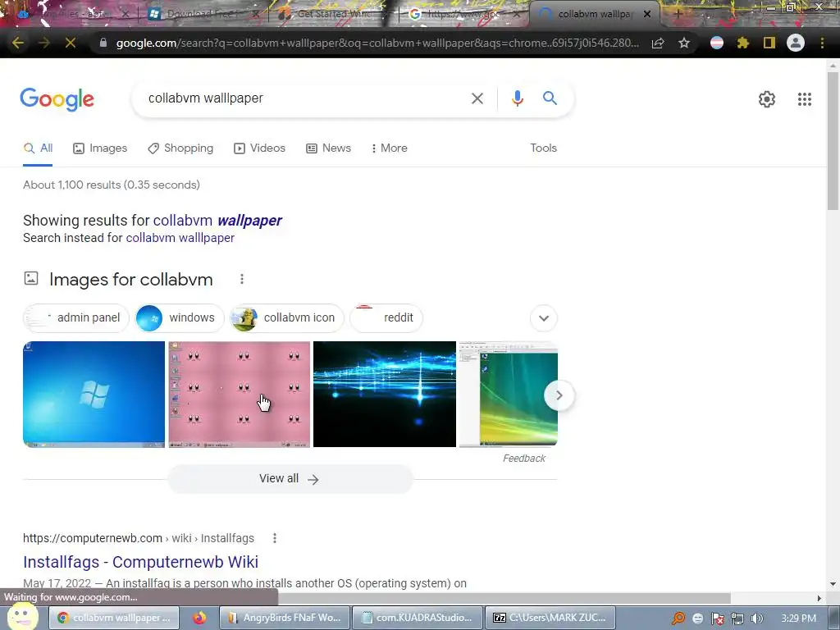The height and width of the screenshot is (630, 840).
Task: Open the AngryBirds FNaF taskbar window
Action: tap(285, 618)
